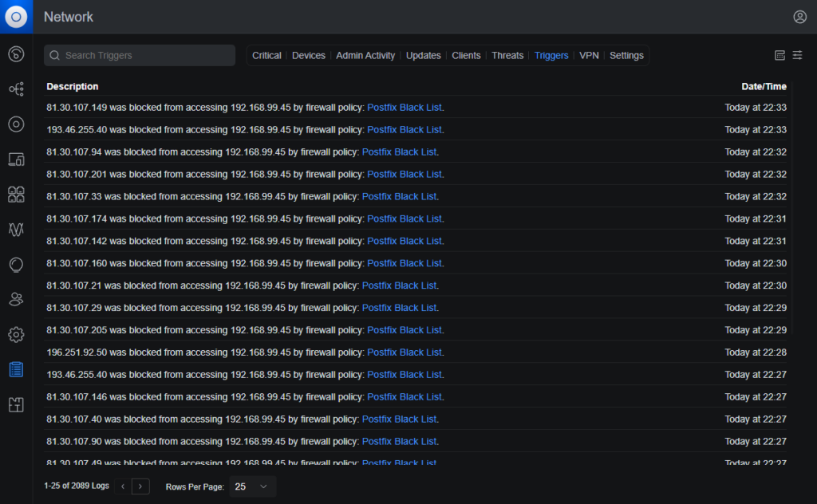Click the Description column header

pos(73,86)
